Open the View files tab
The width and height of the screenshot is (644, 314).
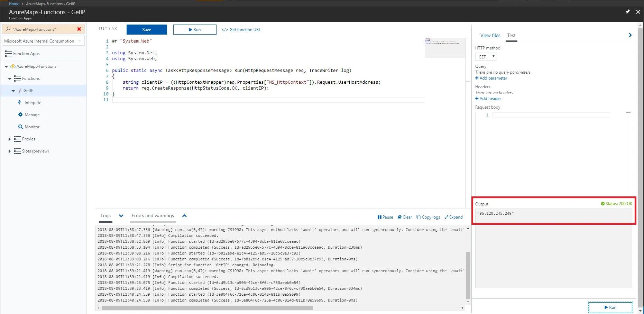click(x=490, y=35)
